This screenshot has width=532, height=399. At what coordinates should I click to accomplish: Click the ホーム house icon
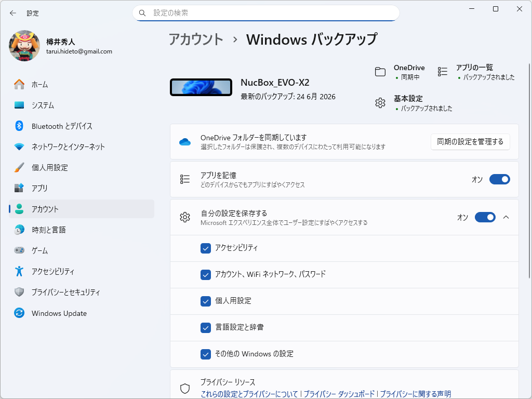19,84
